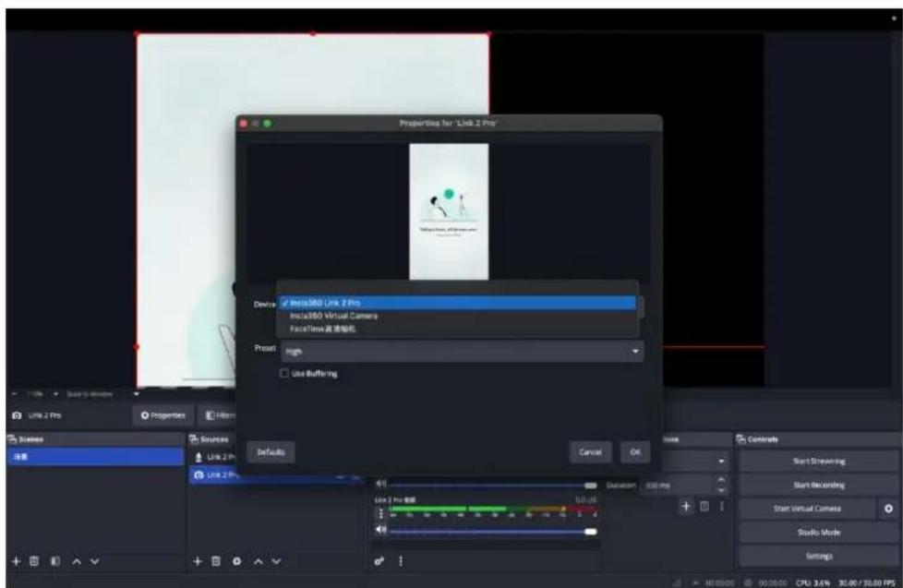Open advanced audio properties gears icon
Image resolution: width=903 pixels, height=588 pixels.
pos(379,561)
